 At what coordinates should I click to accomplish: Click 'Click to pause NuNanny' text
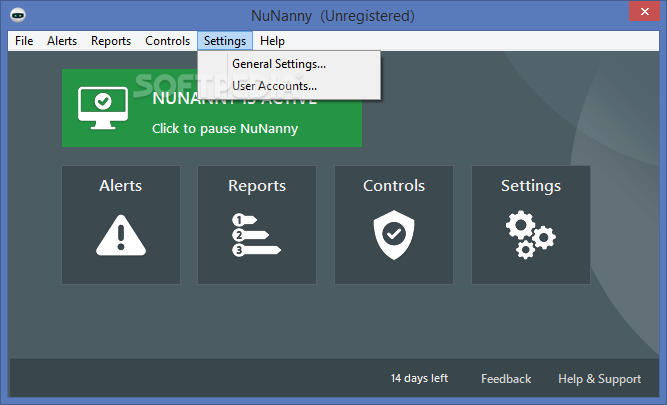(225, 128)
